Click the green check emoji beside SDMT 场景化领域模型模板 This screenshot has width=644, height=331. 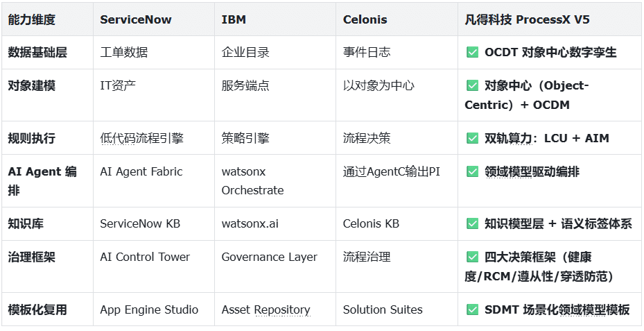point(472,309)
